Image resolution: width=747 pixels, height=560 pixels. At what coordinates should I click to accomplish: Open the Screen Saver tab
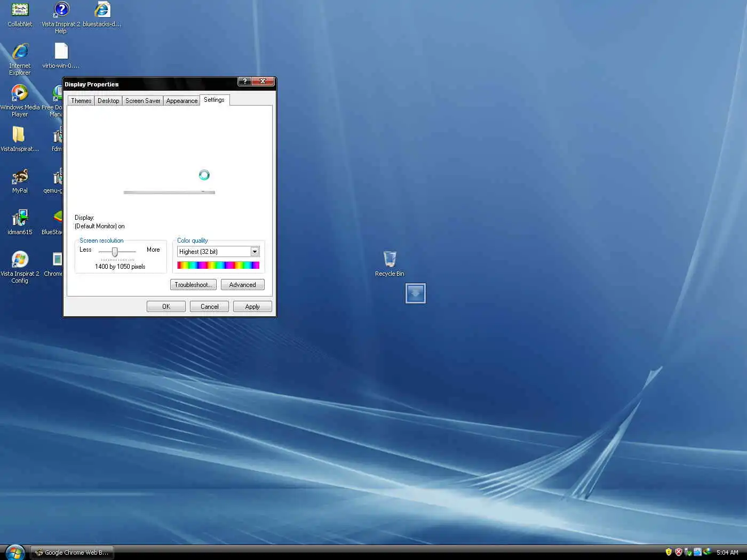[x=142, y=101]
